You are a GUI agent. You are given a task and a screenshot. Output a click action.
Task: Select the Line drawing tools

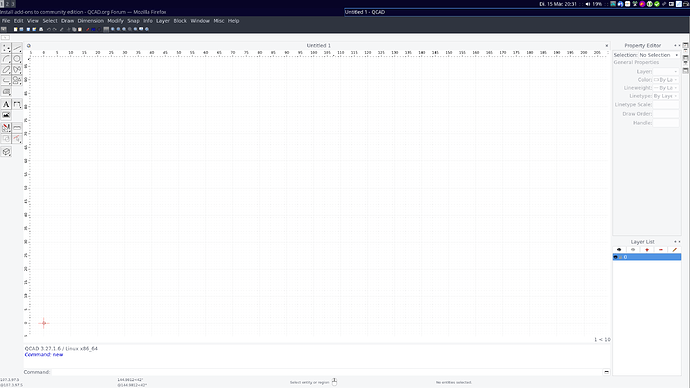click(x=17, y=48)
